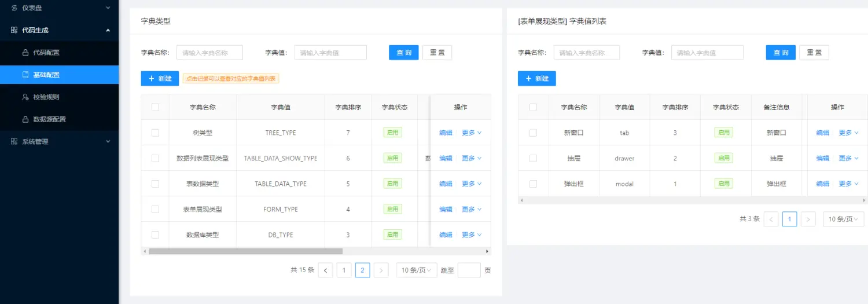Open the 代码配置 menu item
The image size is (868, 304).
point(59,53)
